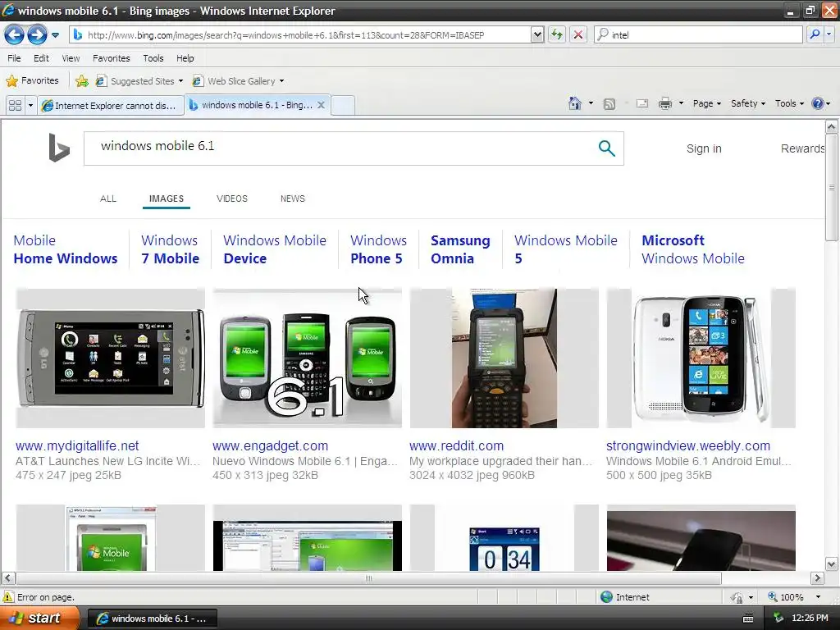Open the Favorites star button

click(x=33, y=81)
